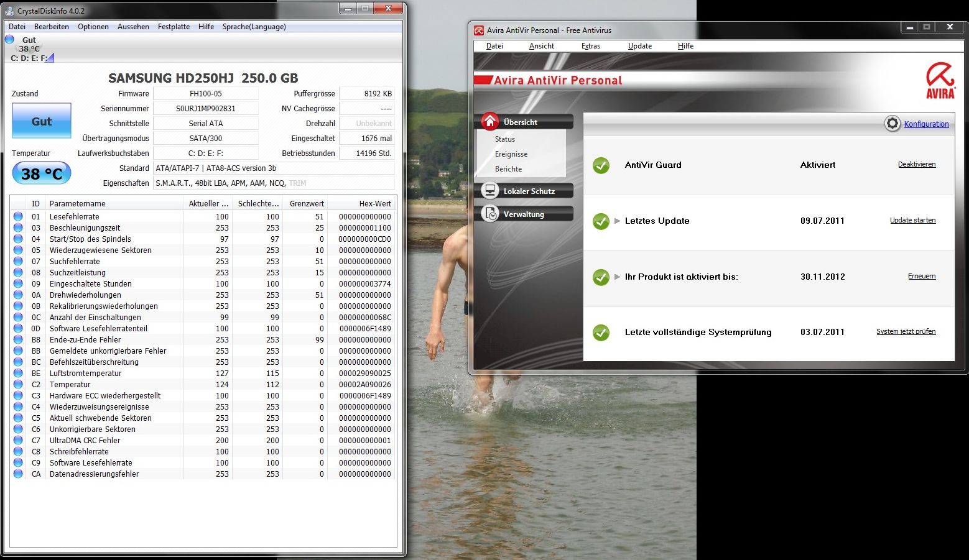
Task: Expand the Ihr Produkt ist aktiviert triangle arrow
Action: click(x=617, y=277)
